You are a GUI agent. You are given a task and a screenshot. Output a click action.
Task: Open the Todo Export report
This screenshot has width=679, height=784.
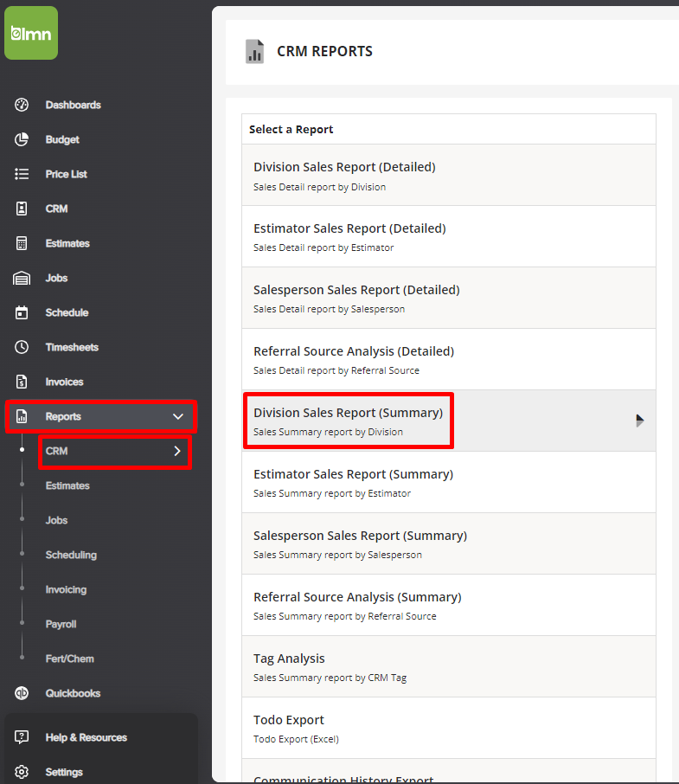click(x=449, y=729)
